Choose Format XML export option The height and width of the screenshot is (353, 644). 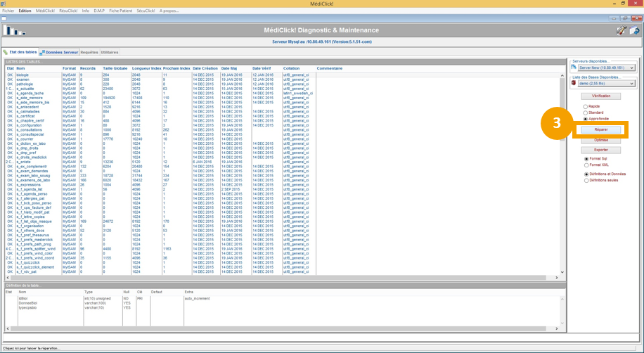[x=586, y=165]
